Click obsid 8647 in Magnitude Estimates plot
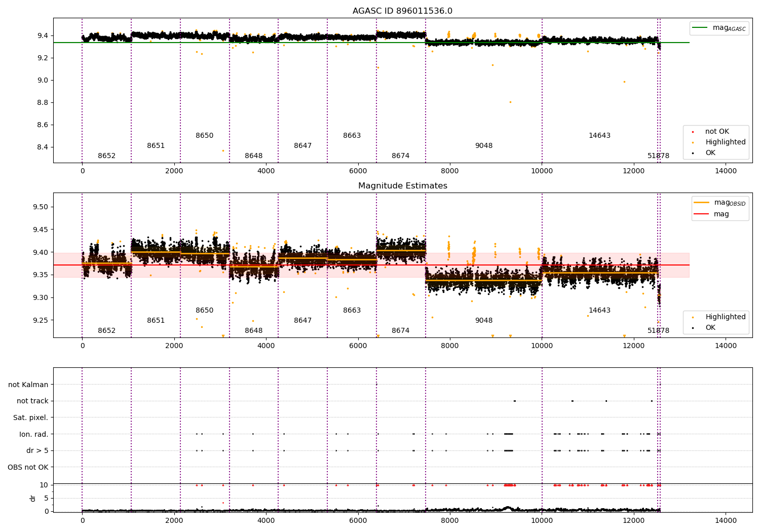Image resolution: width=760 pixels, height=532 pixels. click(x=303, y=321)
